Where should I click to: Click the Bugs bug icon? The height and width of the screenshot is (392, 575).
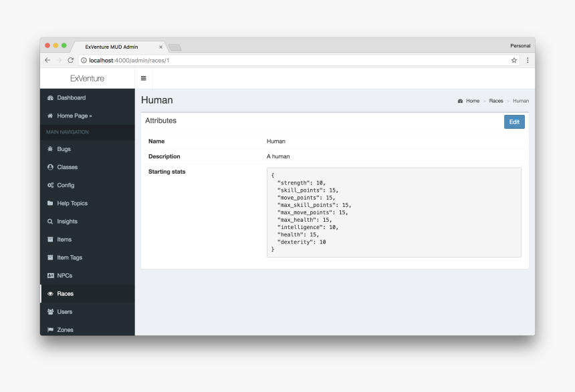[50, 149]
